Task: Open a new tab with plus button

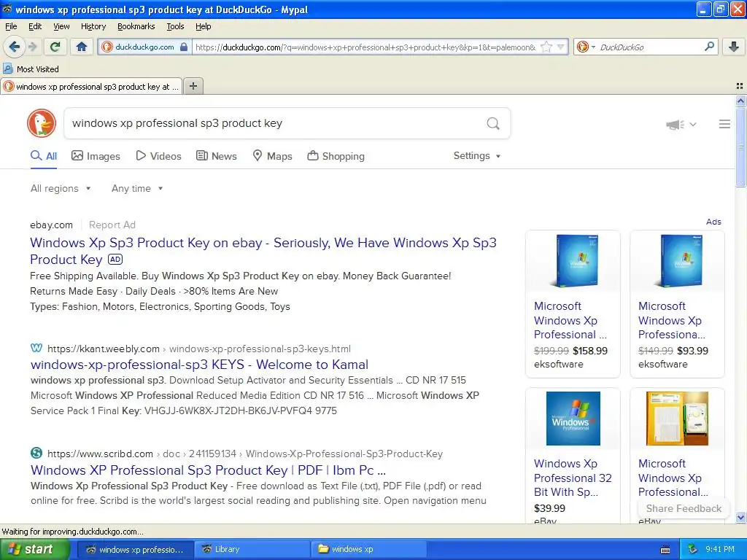Action: (193, 86)
